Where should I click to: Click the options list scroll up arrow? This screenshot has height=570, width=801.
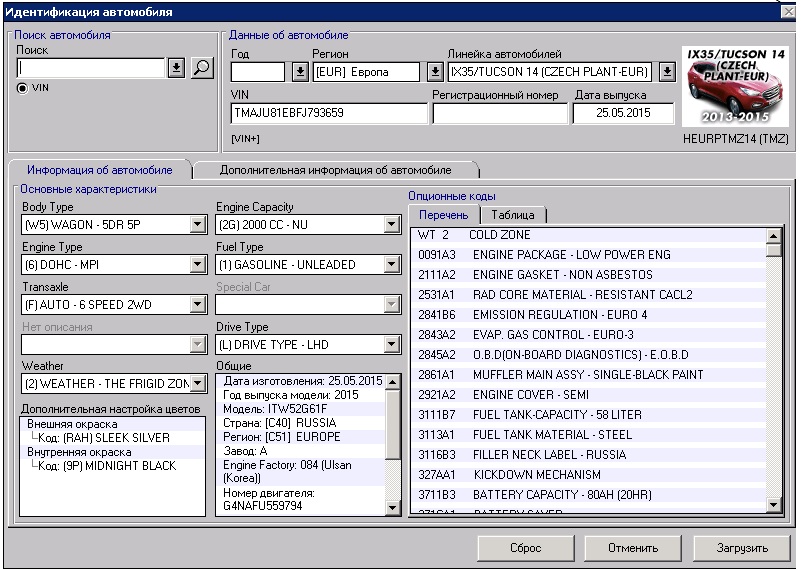coord(773,236)
